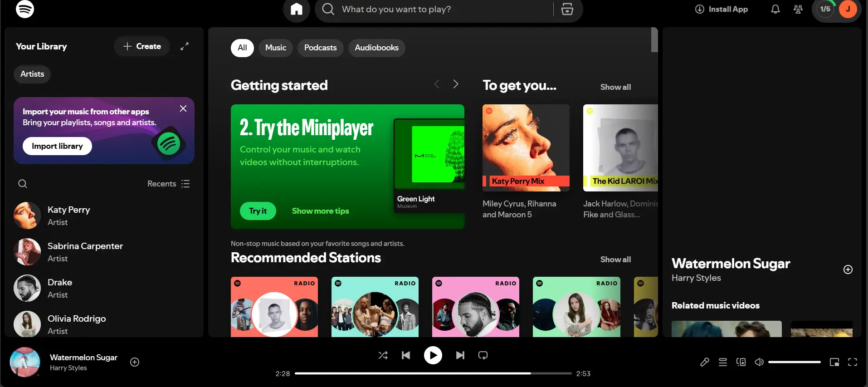
Task: Click the search magnifier icon in top bar
Action: (328, 9)
